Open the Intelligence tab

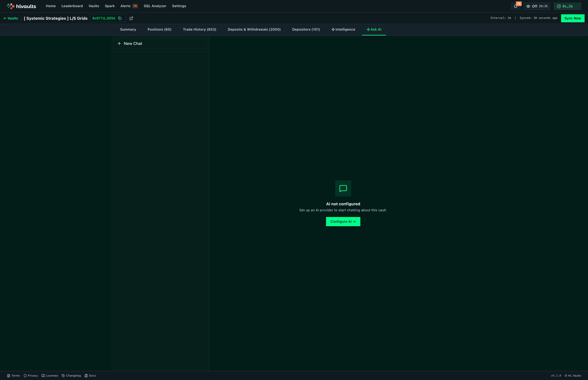pyautogui.click(x=343, y=29)
